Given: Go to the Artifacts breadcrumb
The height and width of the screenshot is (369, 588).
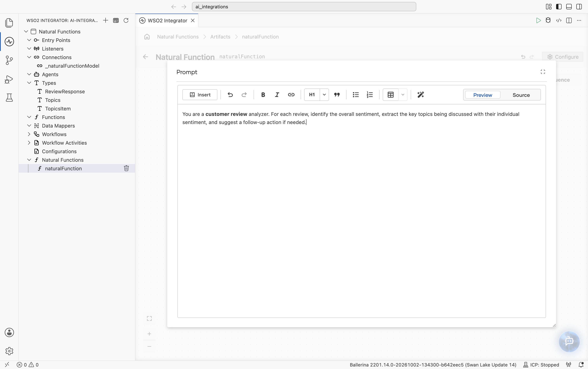Looking at the screenshot, I should tap(220, 37).
